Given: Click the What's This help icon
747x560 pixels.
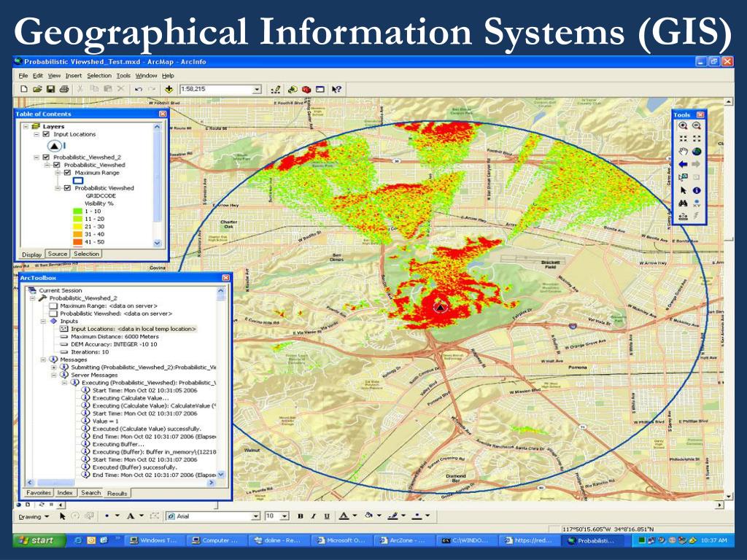Looking at the screenshot, I should (x=336, y=89).
